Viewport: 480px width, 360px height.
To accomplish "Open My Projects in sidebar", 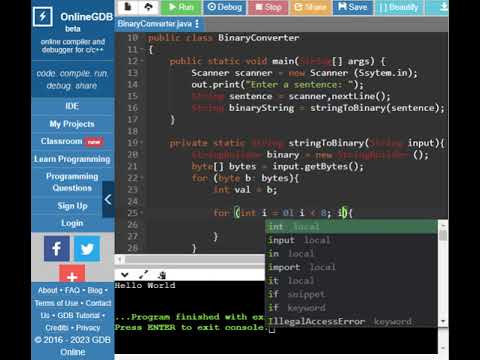I will click(x=72, y=124).
